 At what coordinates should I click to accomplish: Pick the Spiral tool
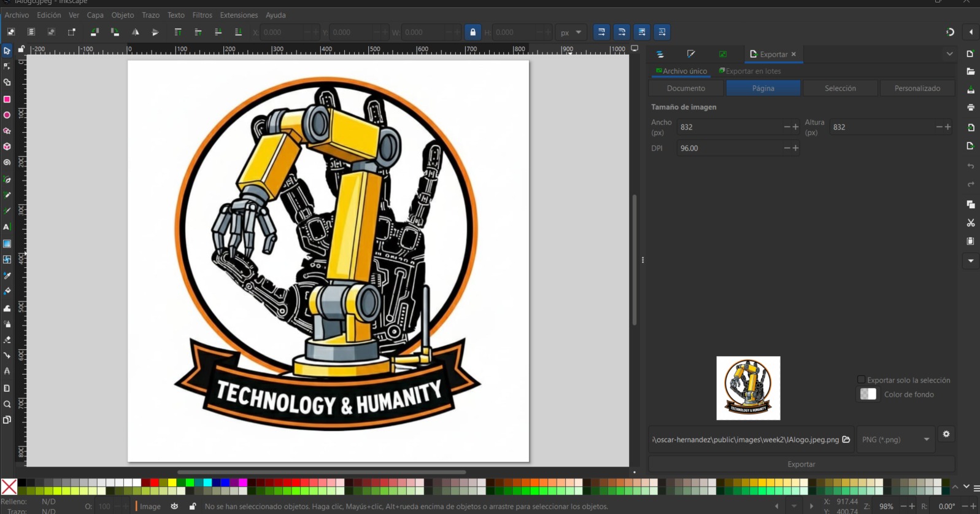7,163
